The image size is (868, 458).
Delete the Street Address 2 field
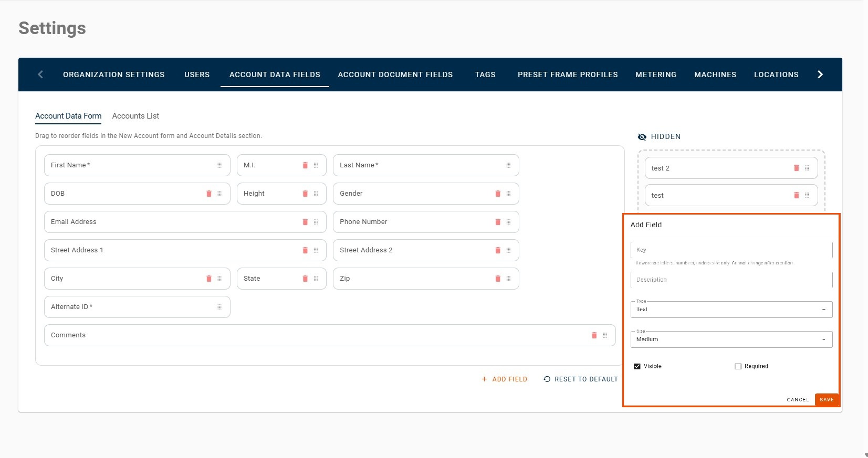(x=498, y=250)
